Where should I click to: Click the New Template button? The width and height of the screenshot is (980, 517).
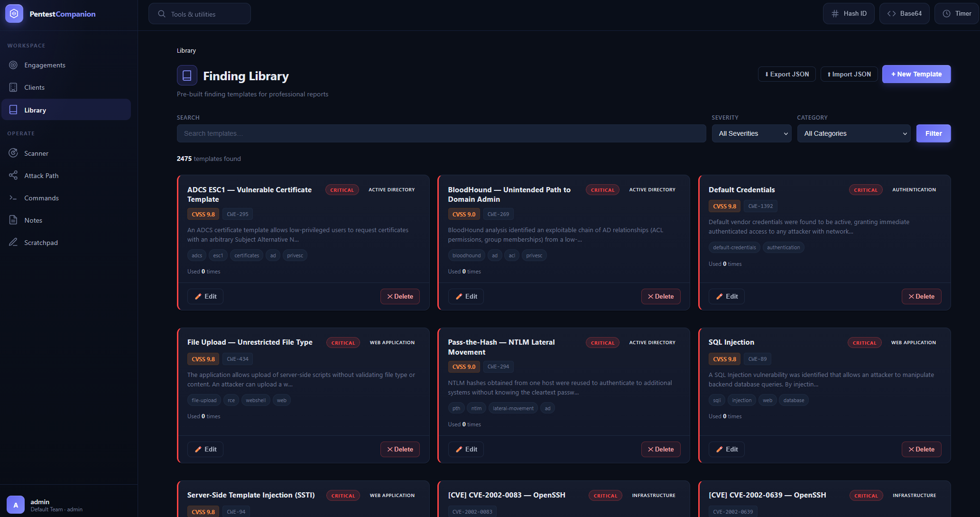tap(916, 74)
